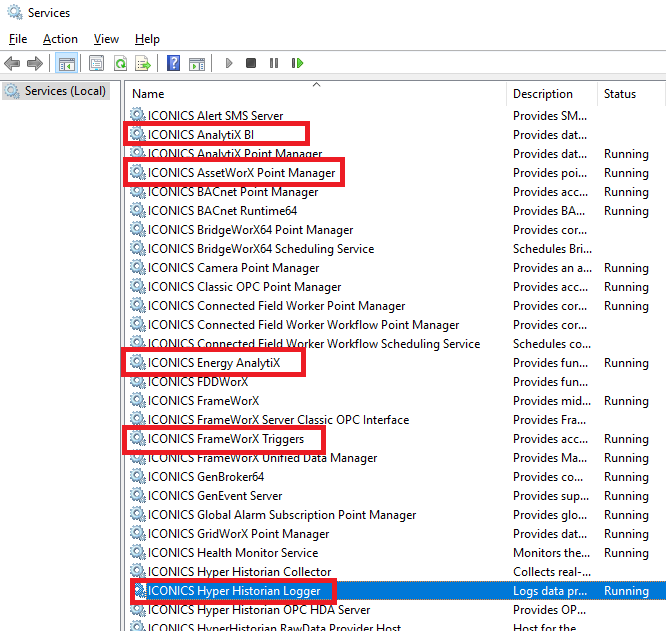Click the Back arrow toolbar icon

(12, 63)
